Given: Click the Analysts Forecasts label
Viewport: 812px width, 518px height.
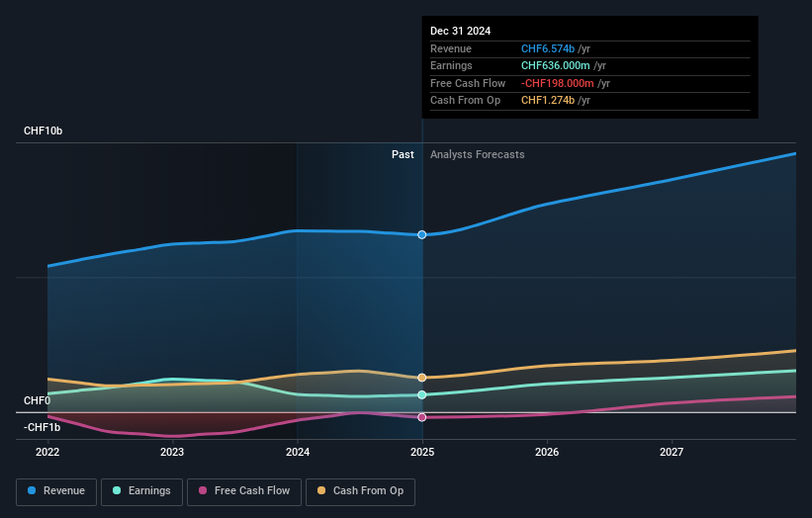Looking at the screenshot, I should click(477, 155).
